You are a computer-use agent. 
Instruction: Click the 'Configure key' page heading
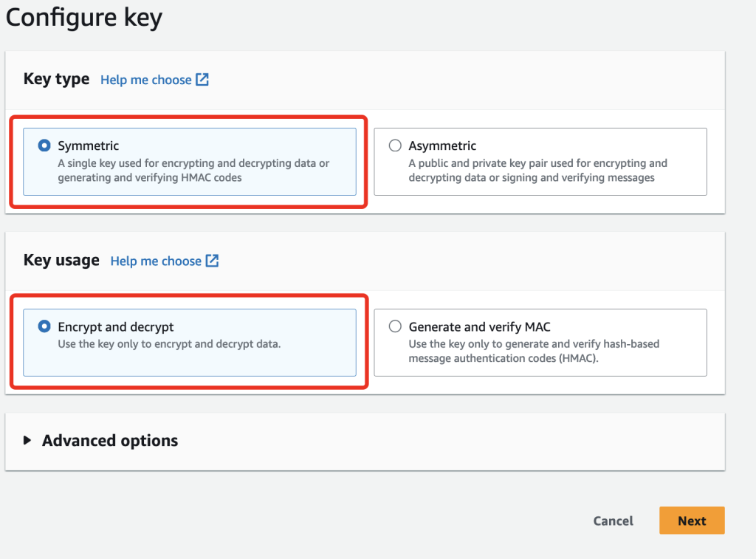pyautogui.click(x=84, y=18)
